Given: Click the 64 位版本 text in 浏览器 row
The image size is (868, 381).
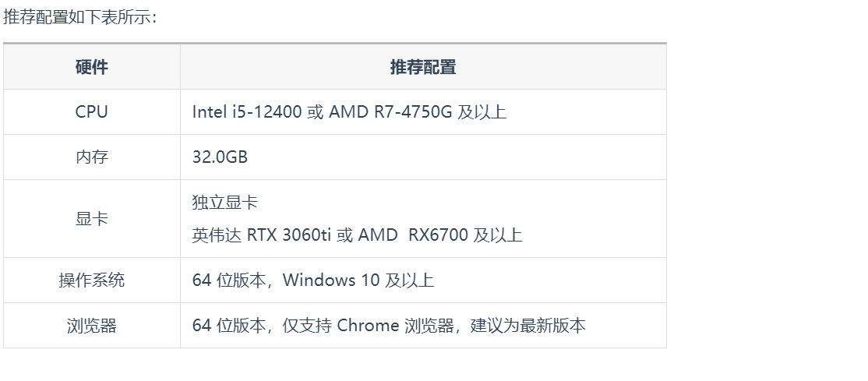Looking at the screenshot, I should 229,325.
